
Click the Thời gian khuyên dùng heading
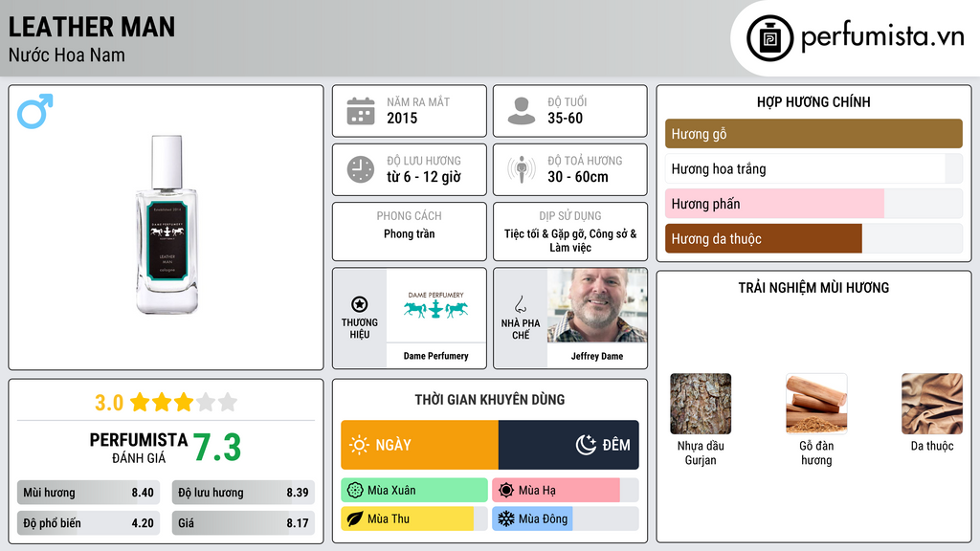click(490, 400)
